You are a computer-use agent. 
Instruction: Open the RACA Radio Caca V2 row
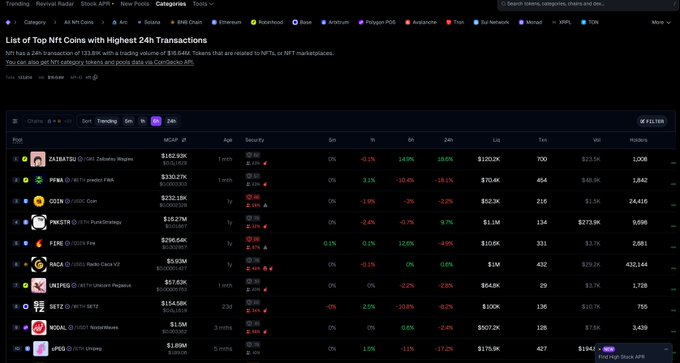(x=340, y=265)
